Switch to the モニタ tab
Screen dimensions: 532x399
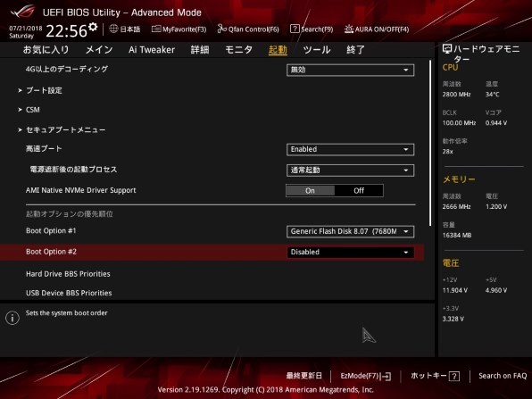(238, 50)
